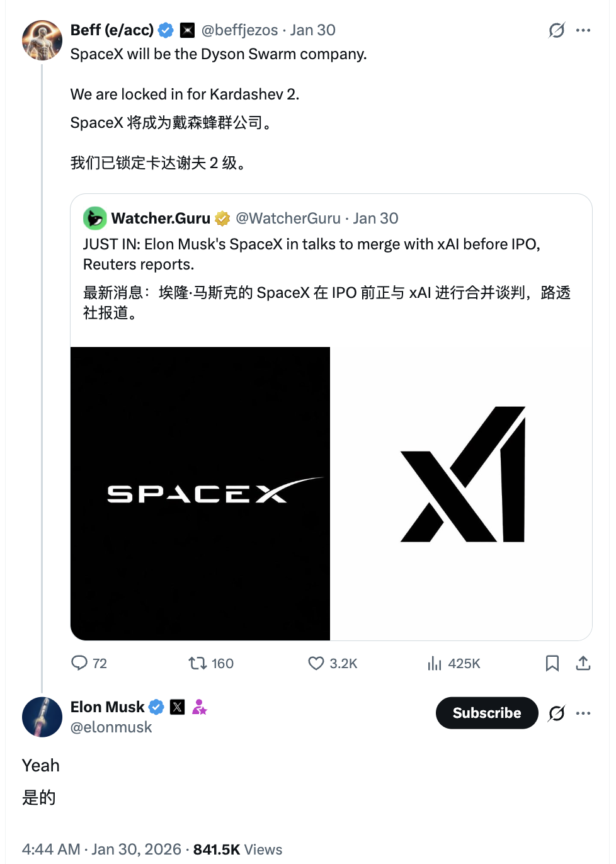The width and height of the screenshot is (616, 864).
Task: Open Elon Musk profile avatar
Action: [x=42, y=717]
